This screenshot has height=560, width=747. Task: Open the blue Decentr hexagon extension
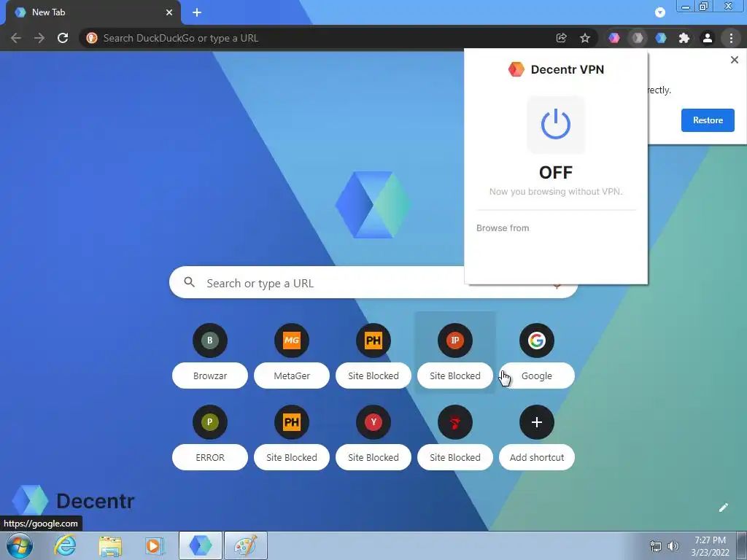[x=661, y=38]
